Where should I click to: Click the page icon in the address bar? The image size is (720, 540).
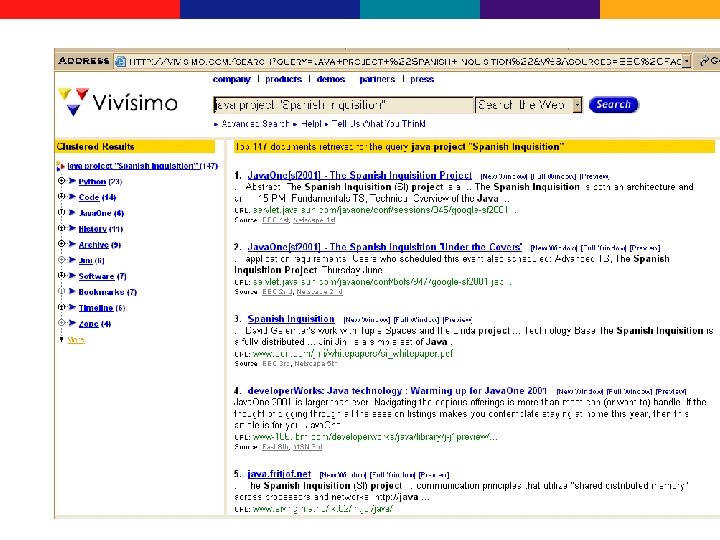[x=120, y=61]
